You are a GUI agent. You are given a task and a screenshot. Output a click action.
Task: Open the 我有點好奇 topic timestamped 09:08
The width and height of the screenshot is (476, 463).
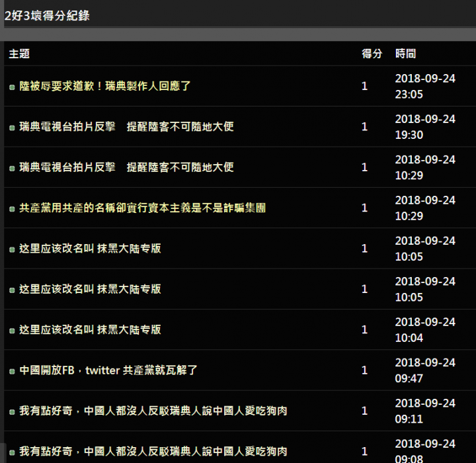coord(153,452)
